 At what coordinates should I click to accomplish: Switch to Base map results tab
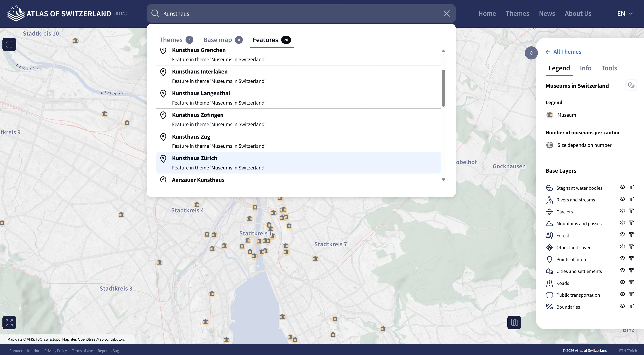223,40
